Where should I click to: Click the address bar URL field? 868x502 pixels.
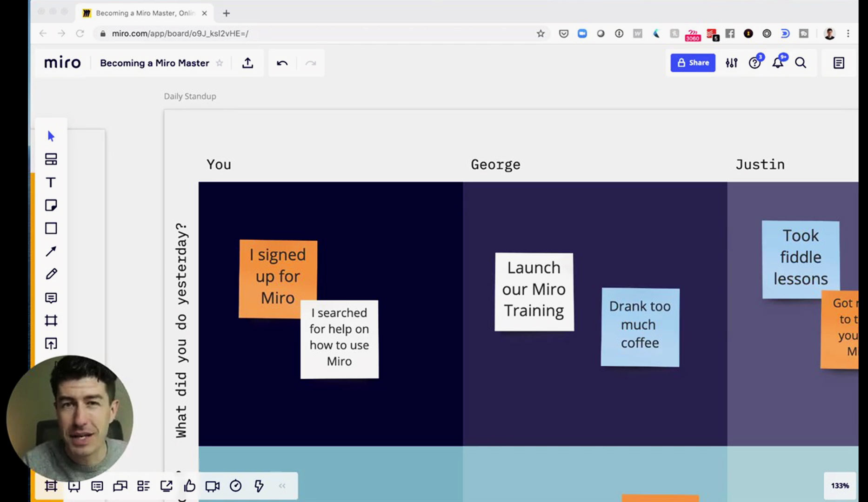coord(321,33)
